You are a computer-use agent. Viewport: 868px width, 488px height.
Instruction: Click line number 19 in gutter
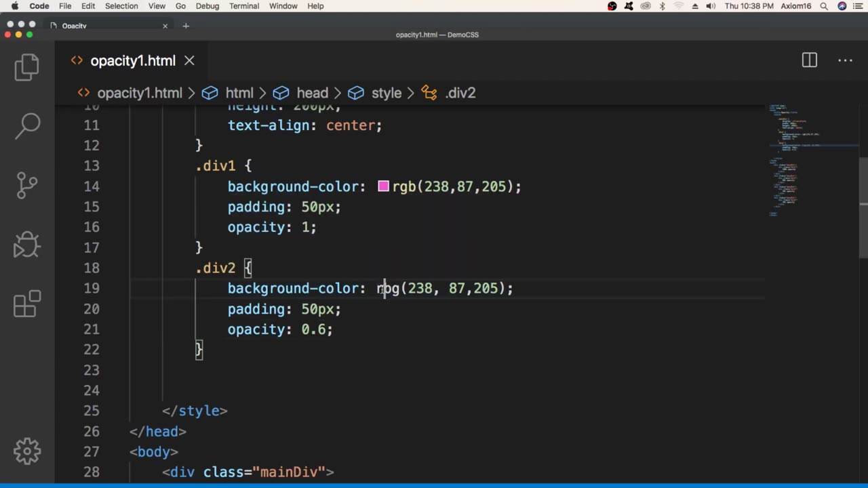coord(92,288)
